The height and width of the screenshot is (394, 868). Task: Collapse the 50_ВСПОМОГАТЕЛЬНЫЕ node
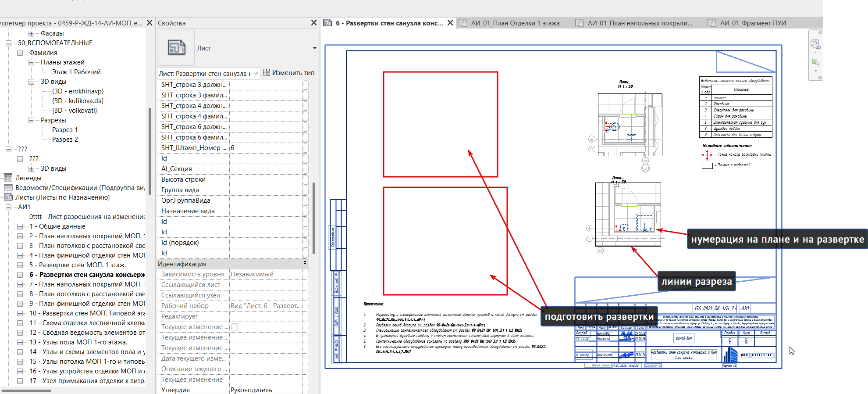8,43
